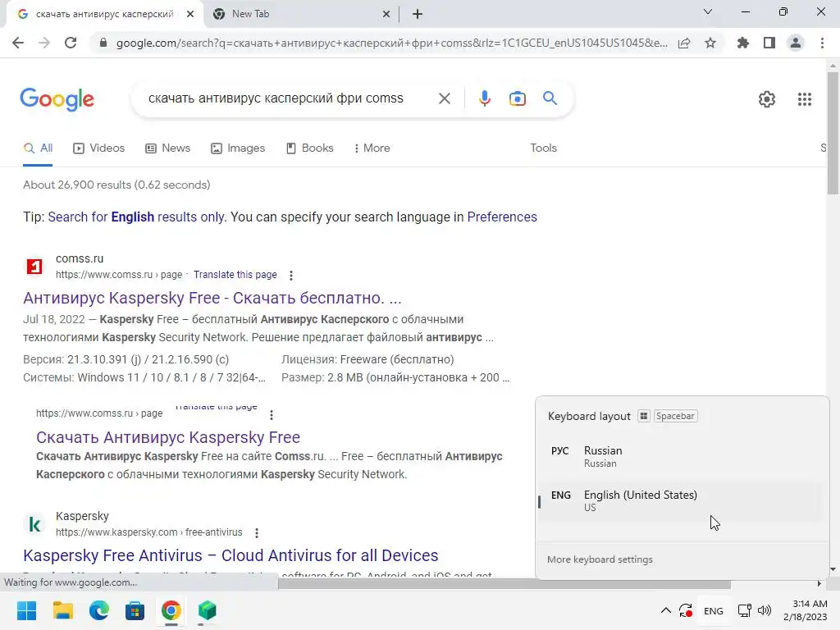Share this page via the share icon
This screenshot has height=630, width=840.
[x=684, y=43]
